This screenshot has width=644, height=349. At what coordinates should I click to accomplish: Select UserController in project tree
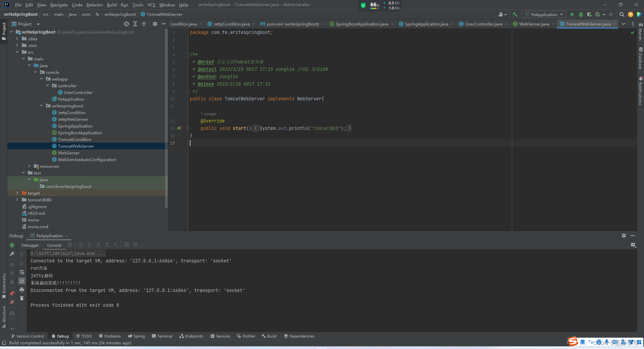point(78,92)
